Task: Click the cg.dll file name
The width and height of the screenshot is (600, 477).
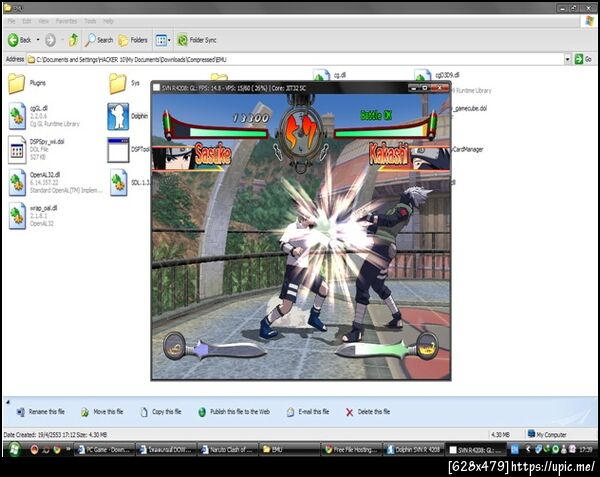Action: [x=339, y=75]
